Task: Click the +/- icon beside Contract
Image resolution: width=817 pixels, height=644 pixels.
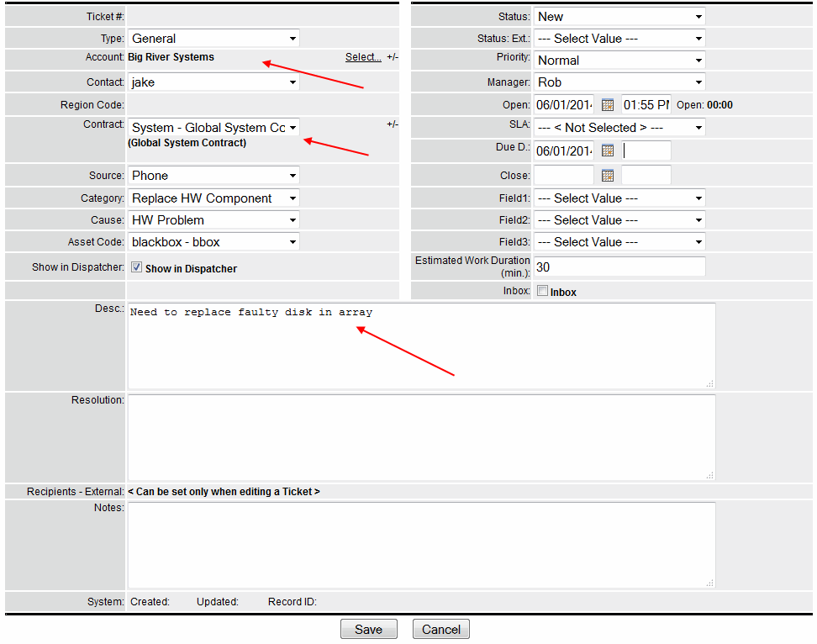Action: point(393,124)
